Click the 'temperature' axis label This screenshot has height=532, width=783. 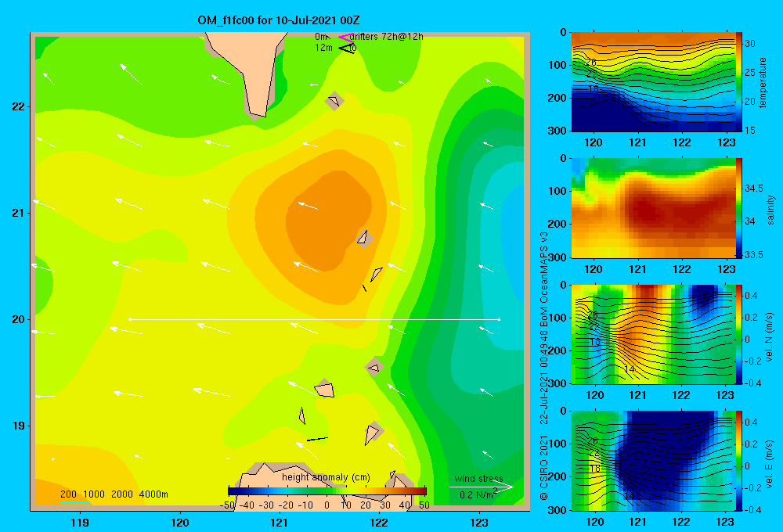pyautogui.click(x=763, y=82)
